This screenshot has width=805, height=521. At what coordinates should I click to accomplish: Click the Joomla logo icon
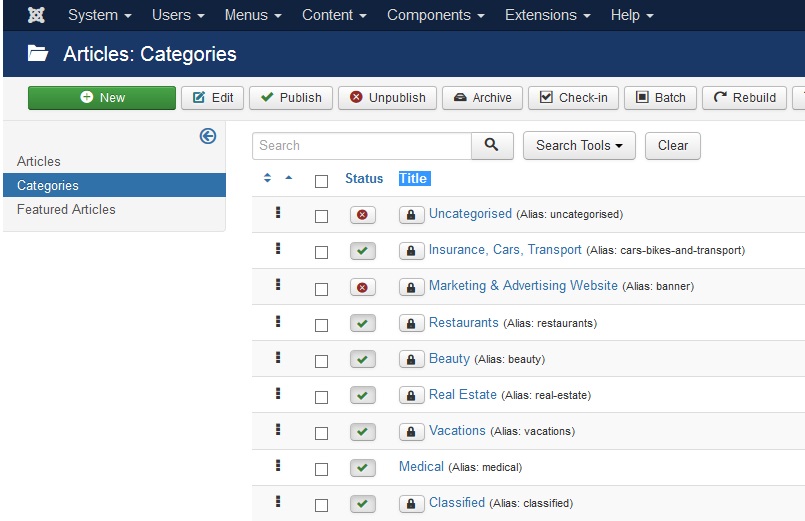tap(36, 15)
